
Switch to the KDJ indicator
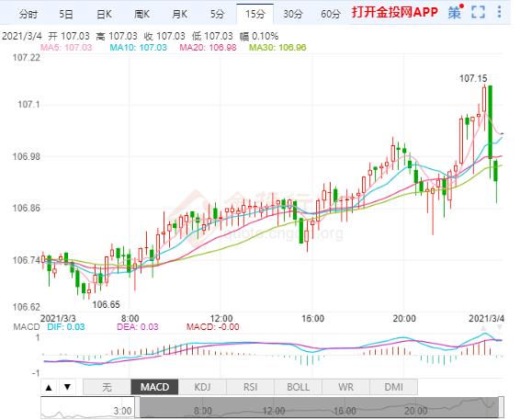tap(202, 387)
